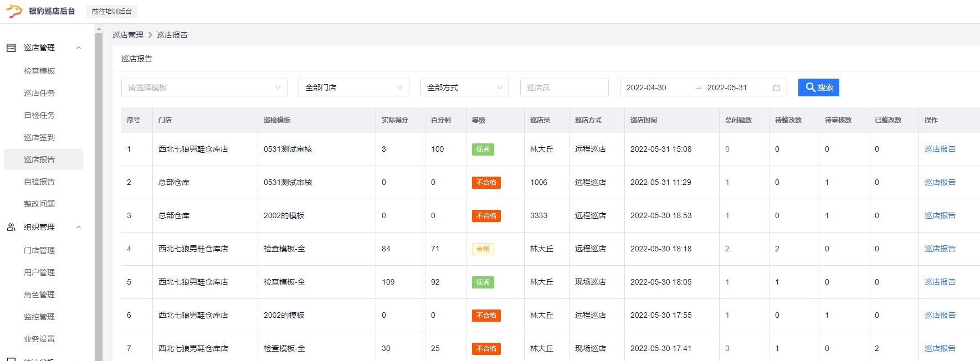Open the 请选择模板 template dropdown
Image resolution: width=980 pixels, height=361 pixels.
tap(204, 87)
